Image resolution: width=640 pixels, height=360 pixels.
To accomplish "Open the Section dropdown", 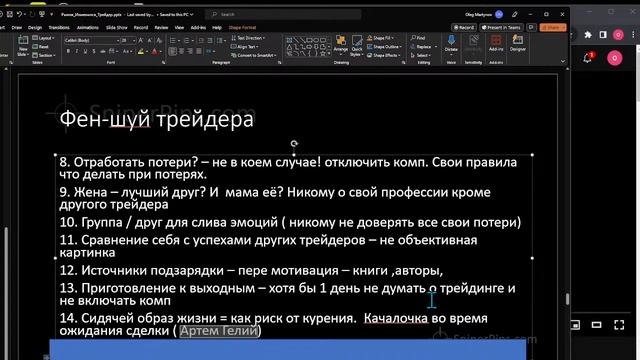I will pos(44,55).
